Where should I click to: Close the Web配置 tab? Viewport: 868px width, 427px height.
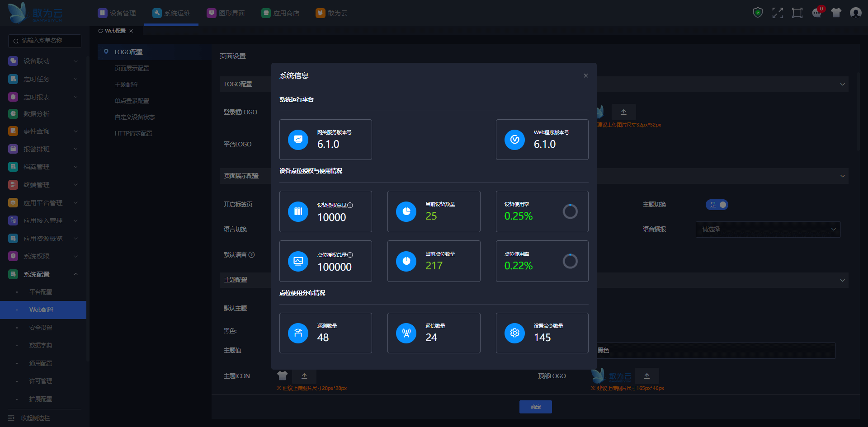(131, 31)
